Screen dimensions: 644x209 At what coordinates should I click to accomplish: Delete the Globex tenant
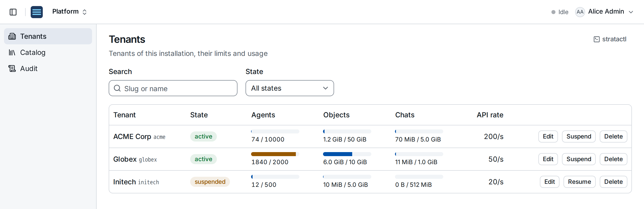point(613,159)
